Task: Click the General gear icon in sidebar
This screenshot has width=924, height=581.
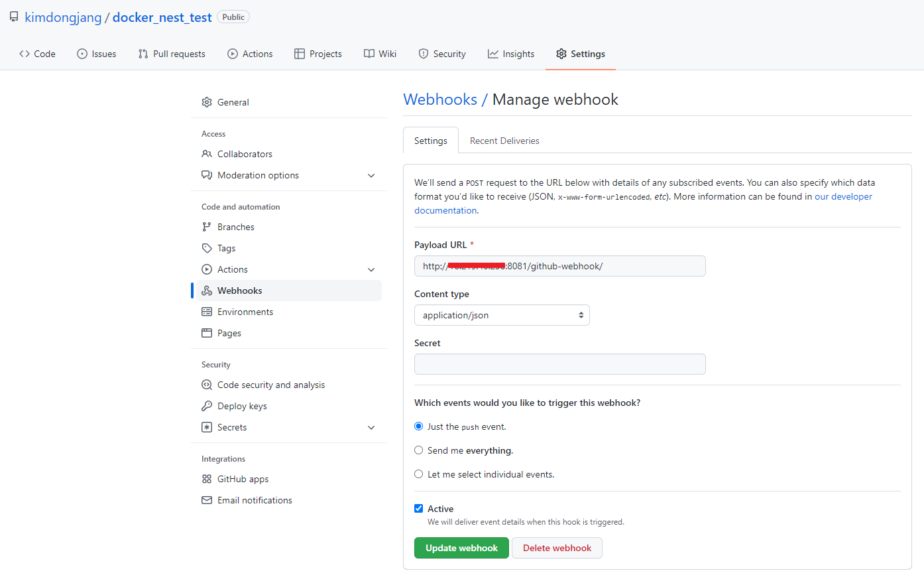Action: tap(207, 102)
